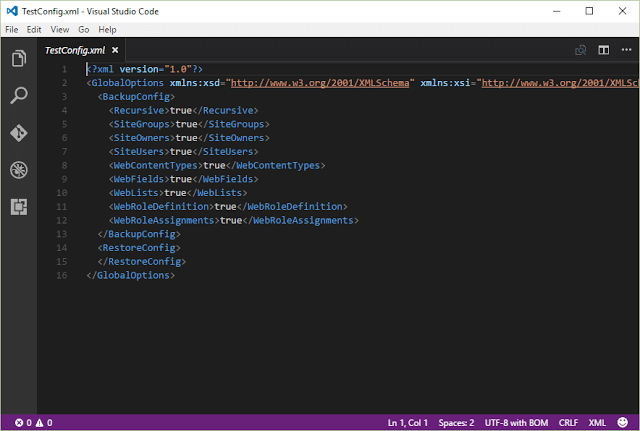
Task: Open the File menu
Action: pyautogui.click(x=11, y=29)
